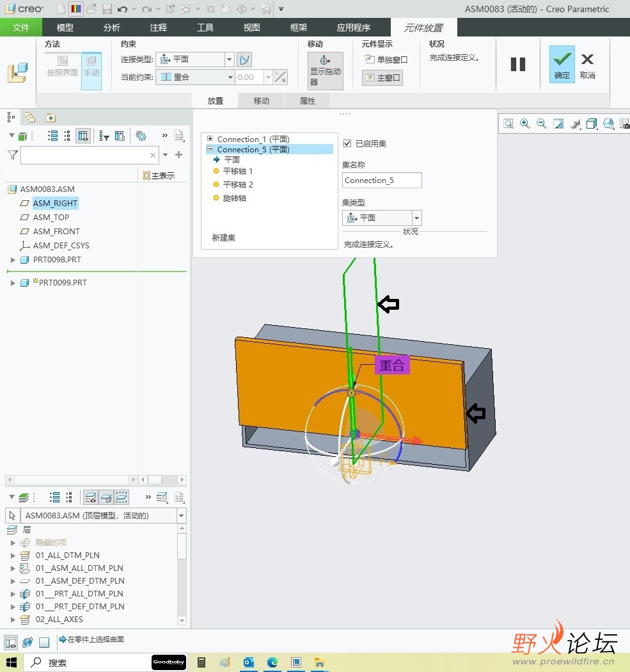Click the 取消 cancel button
630x672 pixels.
point(588,65)
